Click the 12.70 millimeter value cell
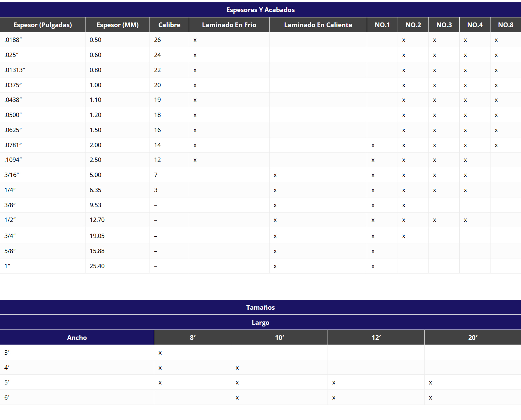Image resolution: width=521 pixels, height=420 pixels. (x=97, y=220)
